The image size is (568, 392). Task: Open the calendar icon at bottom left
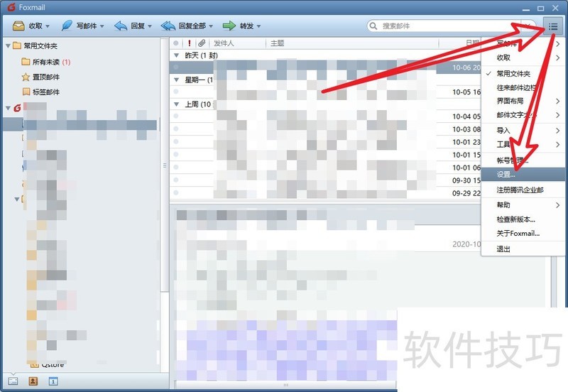click(x=53, y=381)
